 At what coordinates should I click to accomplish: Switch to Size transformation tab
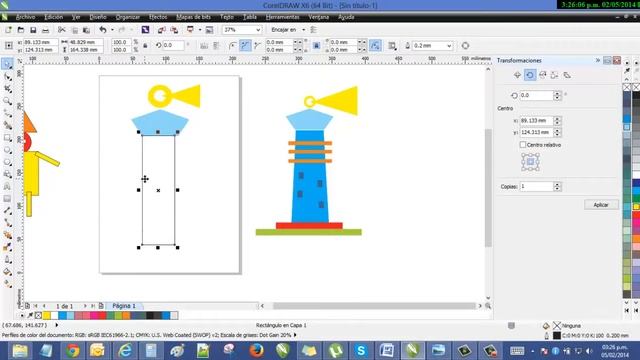point(555,75)
